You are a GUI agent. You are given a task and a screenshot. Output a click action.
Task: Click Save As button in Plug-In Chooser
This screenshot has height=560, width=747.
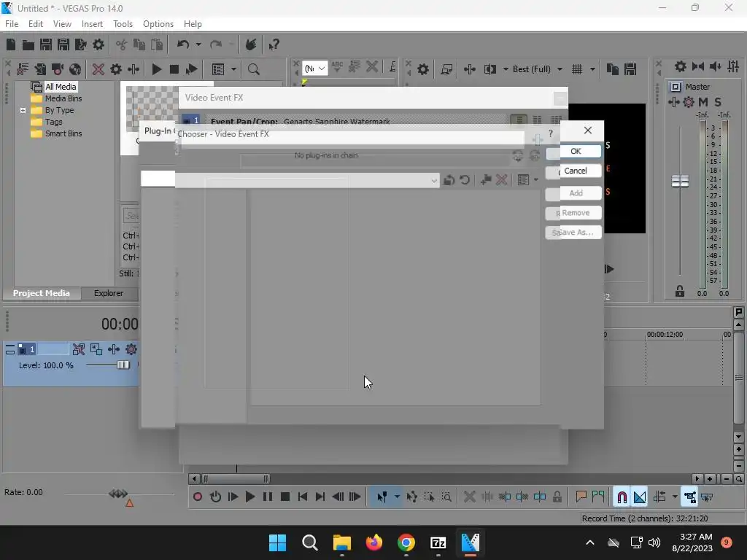(575, 233)
